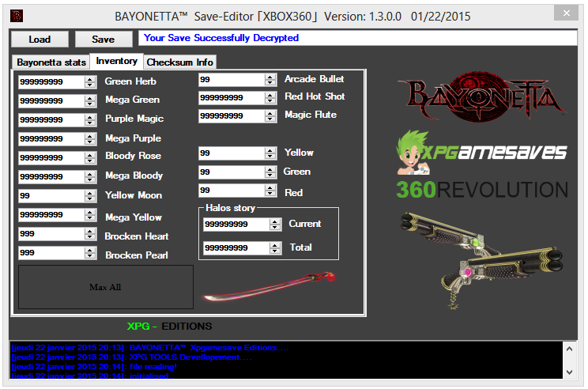588x389 pixels.
Task: Switch to the Bayonetta stats tab
Action: pos(51,62)
